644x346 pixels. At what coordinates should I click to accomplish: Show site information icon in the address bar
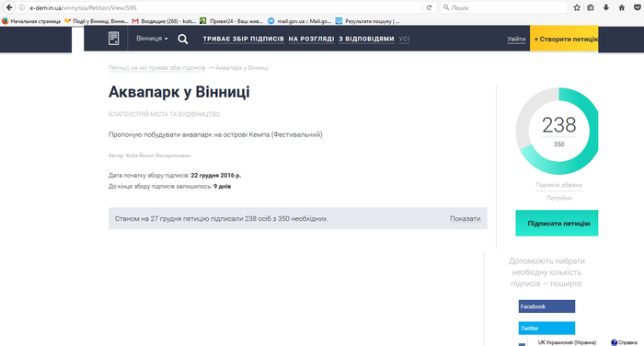(x=22, y=7)
